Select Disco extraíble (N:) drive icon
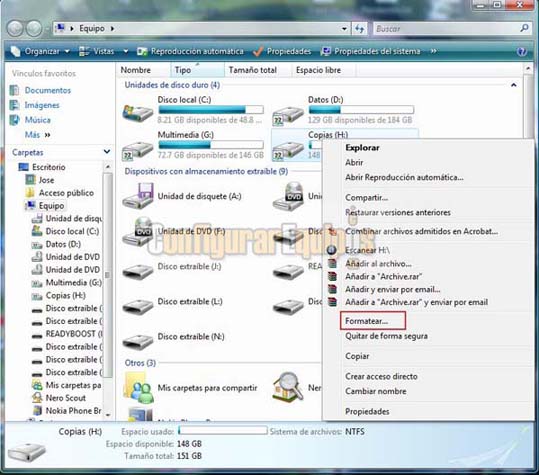The height and width of the screenshot is (475, 539). click(138, 341)
